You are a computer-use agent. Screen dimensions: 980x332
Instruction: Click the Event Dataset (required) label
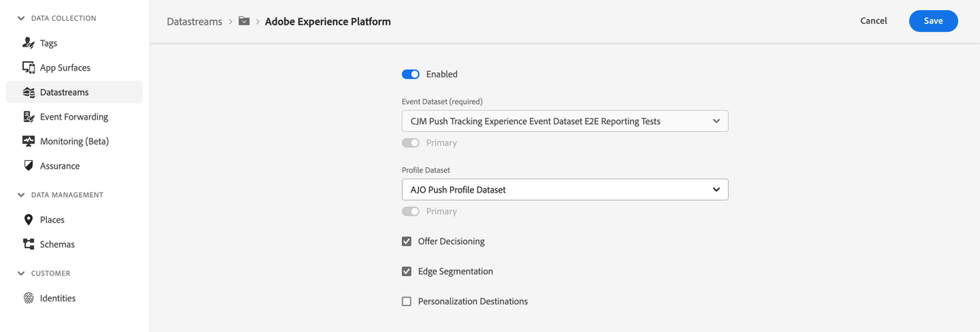[x=443, y=101]
